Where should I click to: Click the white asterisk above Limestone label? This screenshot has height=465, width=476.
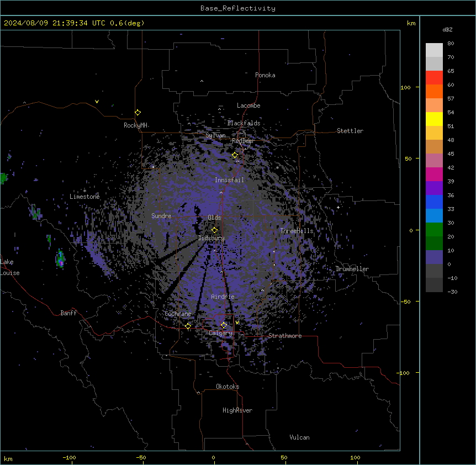pyautogui.click(x=84, y=191)
